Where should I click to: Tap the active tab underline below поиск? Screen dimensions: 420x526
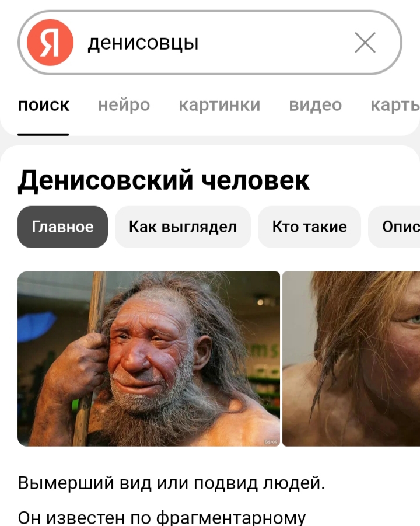(43, 134)
